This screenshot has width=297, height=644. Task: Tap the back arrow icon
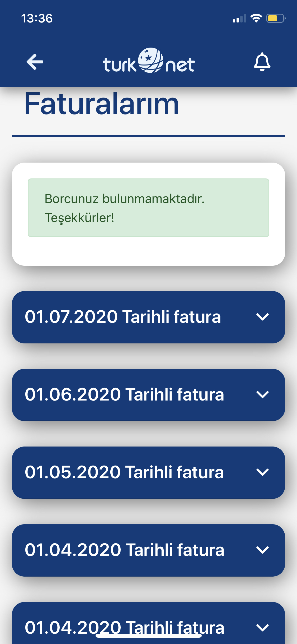[35, 62]
